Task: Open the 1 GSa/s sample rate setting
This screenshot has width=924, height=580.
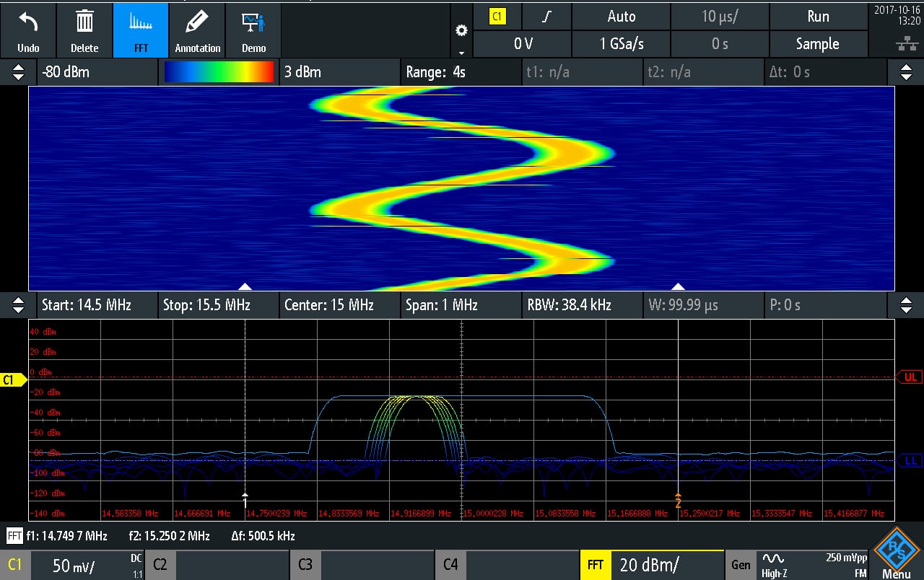Action: coord(622,44)
